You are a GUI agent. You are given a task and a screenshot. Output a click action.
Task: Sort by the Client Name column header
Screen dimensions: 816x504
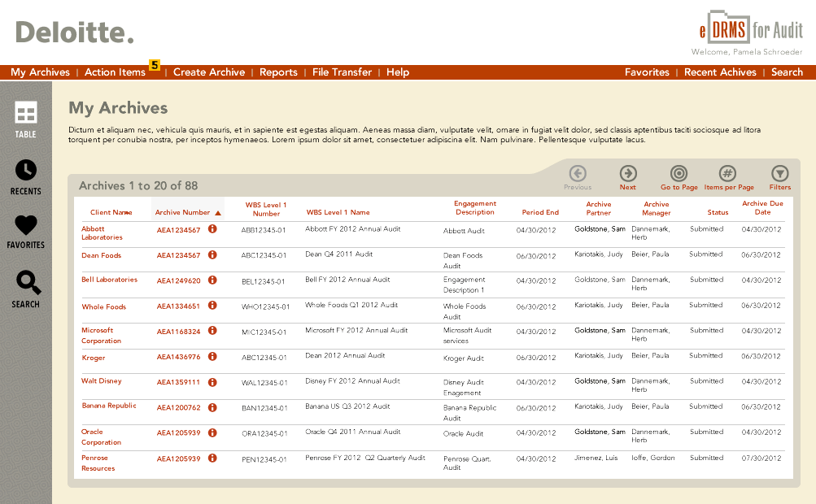(111, 212)
